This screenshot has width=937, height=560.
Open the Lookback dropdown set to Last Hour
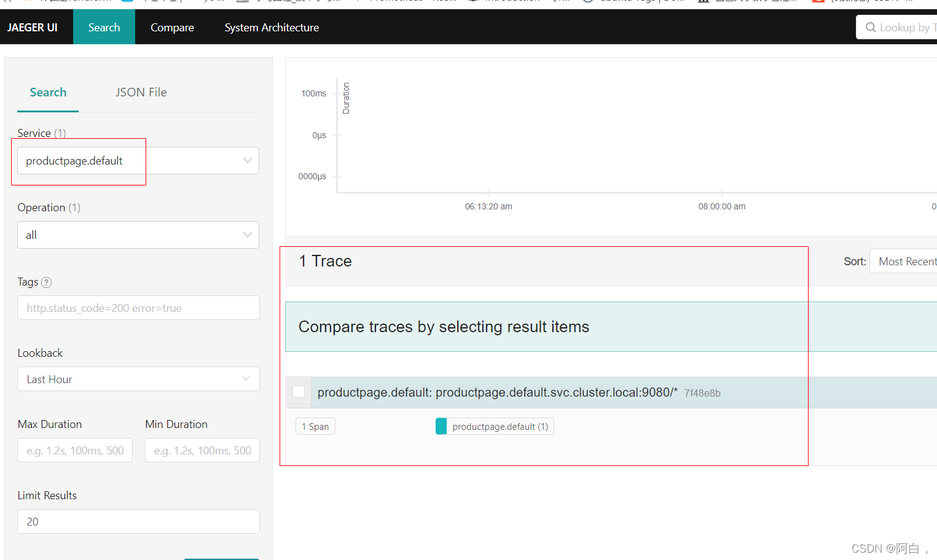[x=138, y=379]
